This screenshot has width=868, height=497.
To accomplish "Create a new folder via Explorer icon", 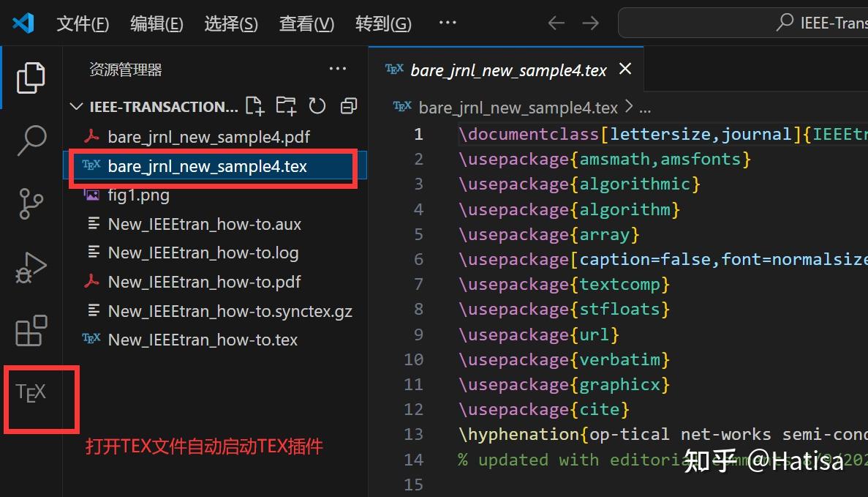I will point(286,105).
